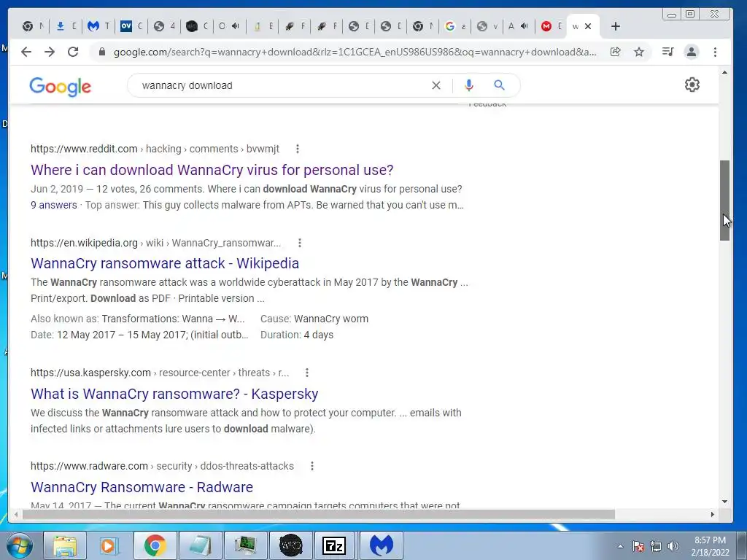Click the '9 answers' link
747x560 pixels.
54,205
